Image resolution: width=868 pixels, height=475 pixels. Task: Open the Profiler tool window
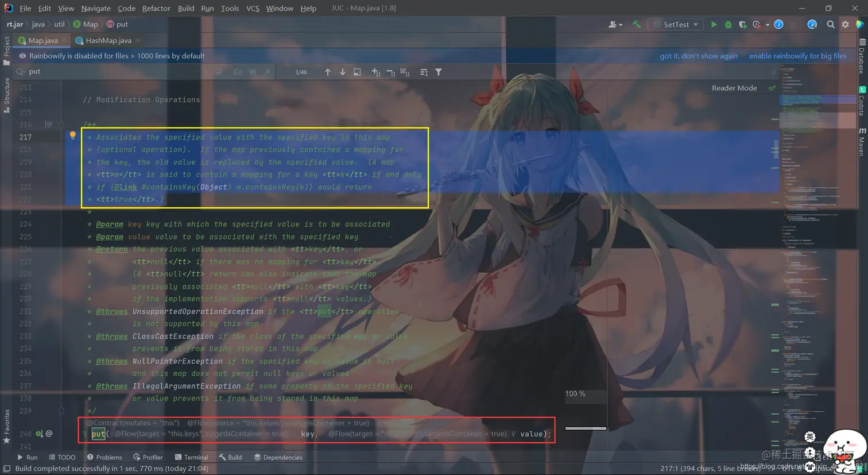coord(148,458)
